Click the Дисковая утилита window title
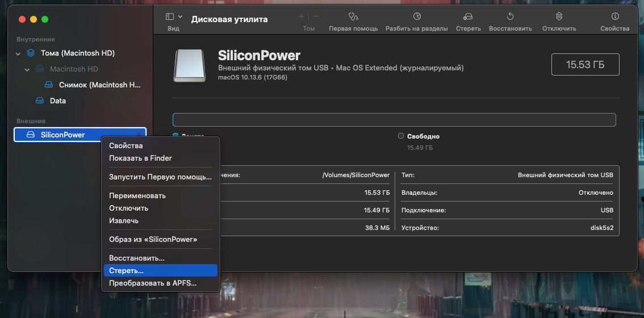The height and width of the screenshot is (318, 644). pyautogui.click(x=229, y=19)
